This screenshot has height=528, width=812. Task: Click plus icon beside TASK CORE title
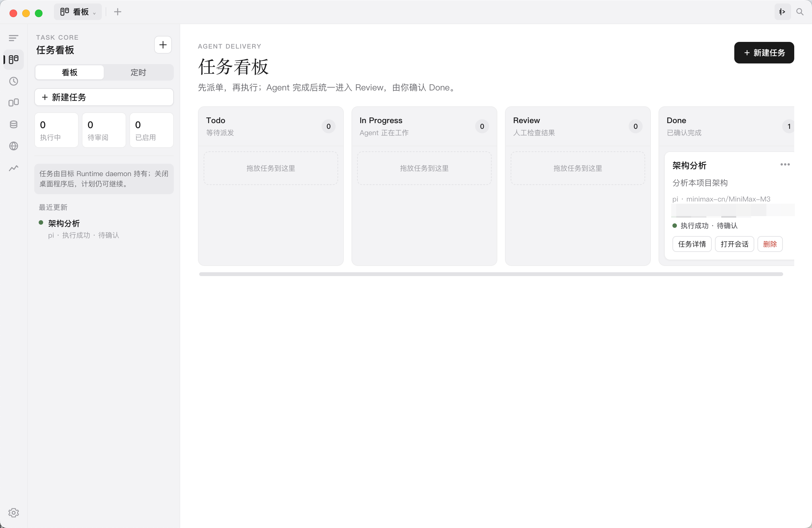pos(163,45)
